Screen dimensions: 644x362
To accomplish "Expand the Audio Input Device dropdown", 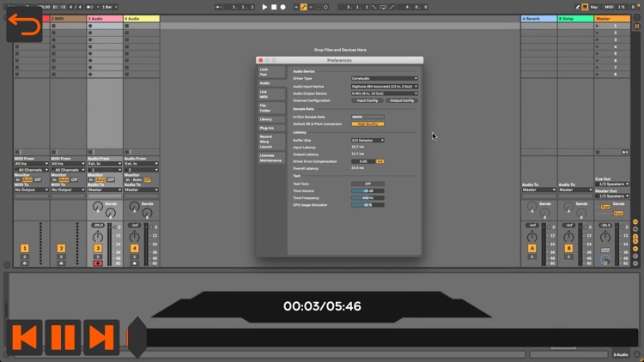I will (384, 86).
